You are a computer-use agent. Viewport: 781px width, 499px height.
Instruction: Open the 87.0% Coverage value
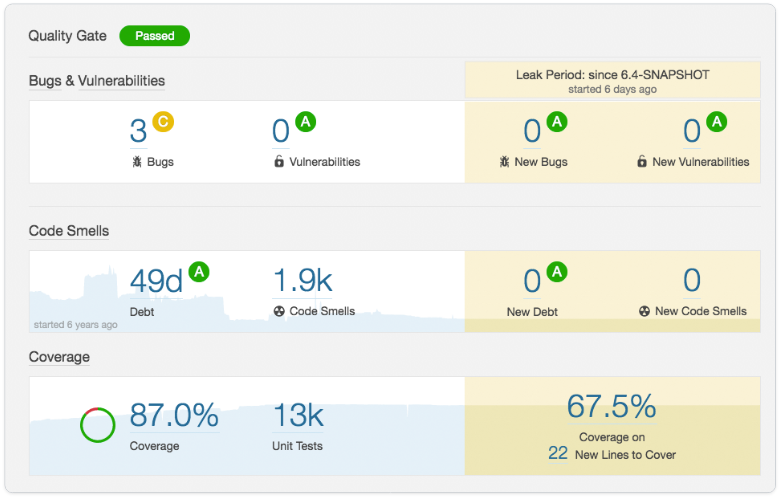[174, 415]
